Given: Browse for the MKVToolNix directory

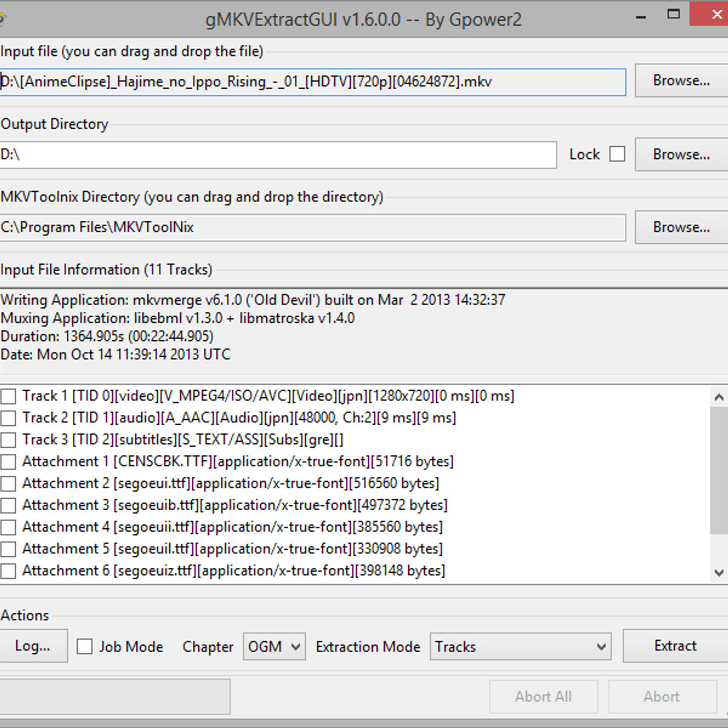Looking at the screenshot, I should (681, 227).
